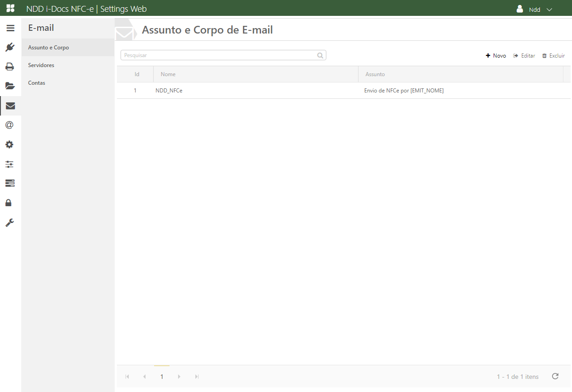This screenshot has height=392, width=572.
Task: Click the Novo button
Action: click(496, 56)
